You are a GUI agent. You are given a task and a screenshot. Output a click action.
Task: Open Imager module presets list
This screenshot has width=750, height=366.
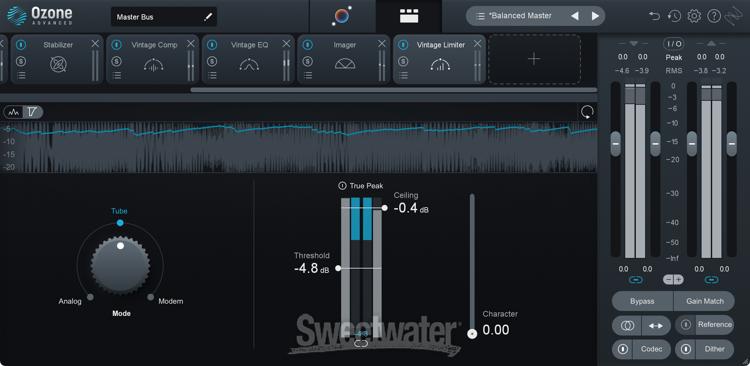pyautogui.click(x=308, y=76)
